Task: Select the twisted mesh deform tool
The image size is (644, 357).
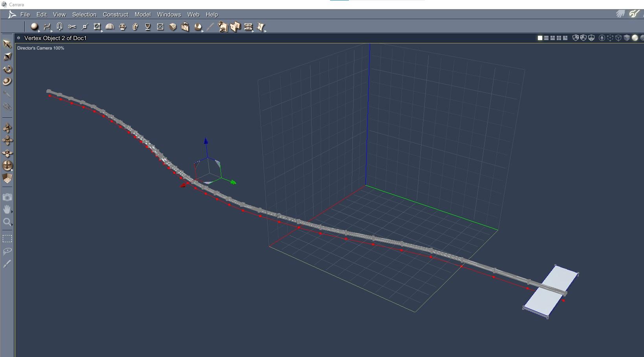Action: coord(223,26)
